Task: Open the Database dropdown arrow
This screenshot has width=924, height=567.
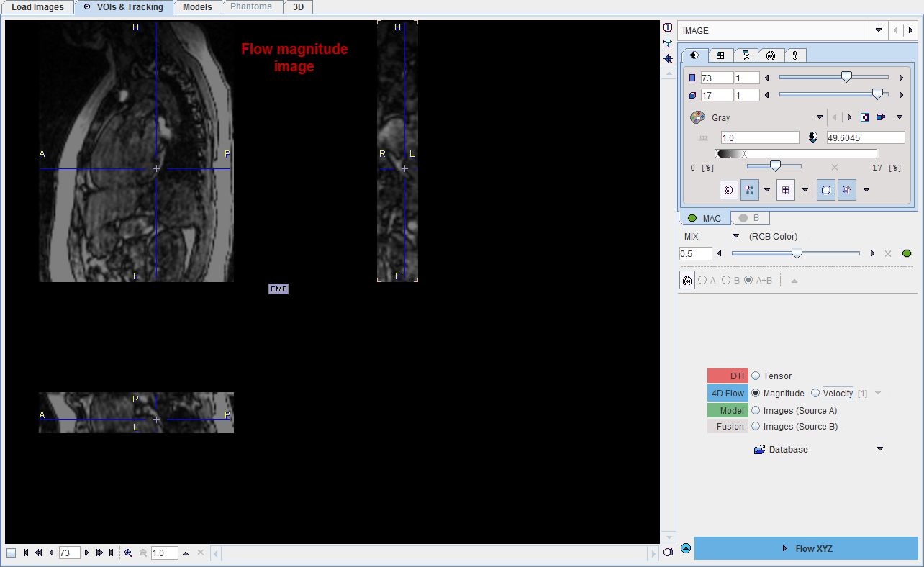Action: 879,449
